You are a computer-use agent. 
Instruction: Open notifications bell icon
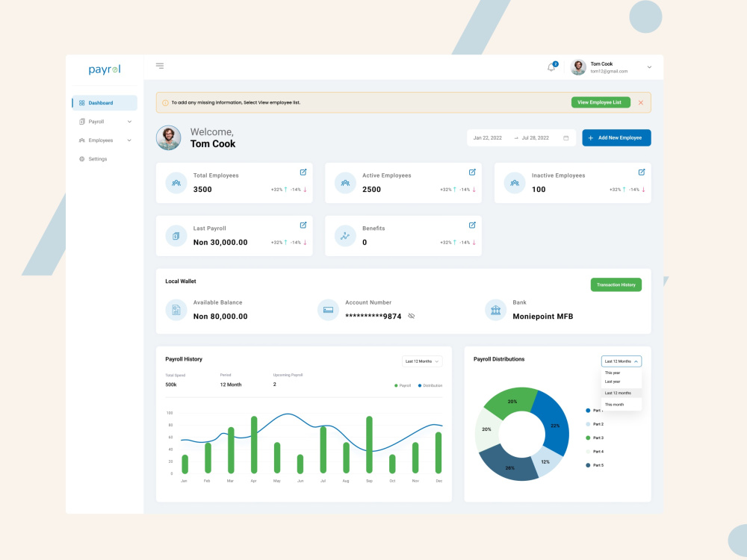click(x=552, y=67)
